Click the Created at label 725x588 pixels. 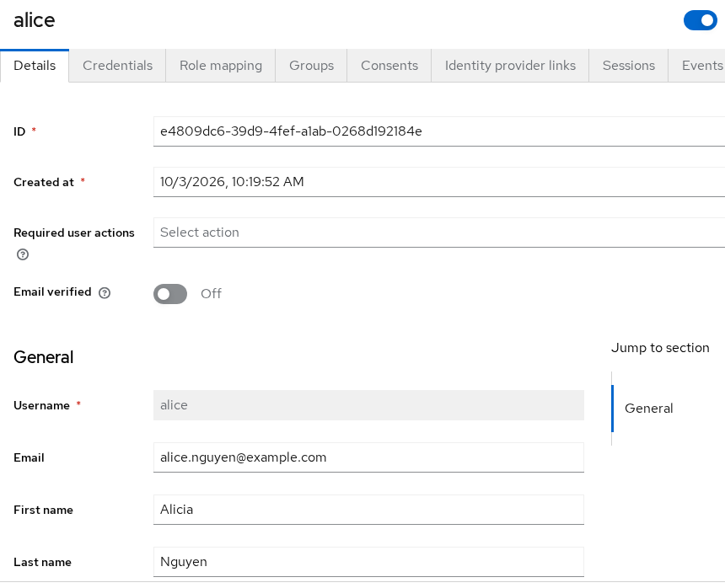(x=44, y=183)
